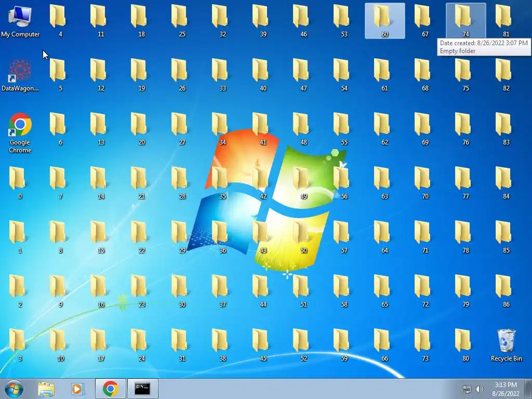The height and width of the screenshot is (399, 532).
Task: Click the folder labeled 56
Action: 344,182
